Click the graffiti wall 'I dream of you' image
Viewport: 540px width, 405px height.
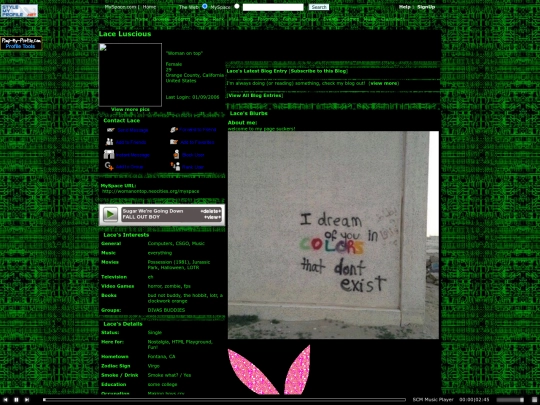tap(333, 235)
